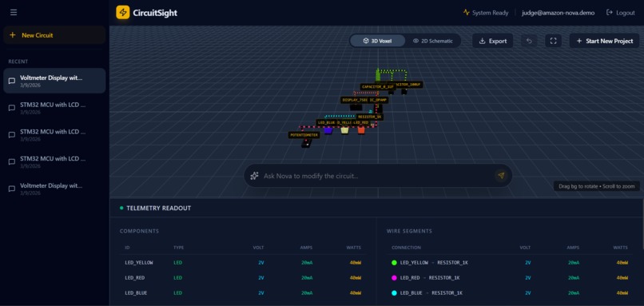Click the cube icon in 3D Voxel tab
This screenshot has width=644, height=306.
pos(365,41)
